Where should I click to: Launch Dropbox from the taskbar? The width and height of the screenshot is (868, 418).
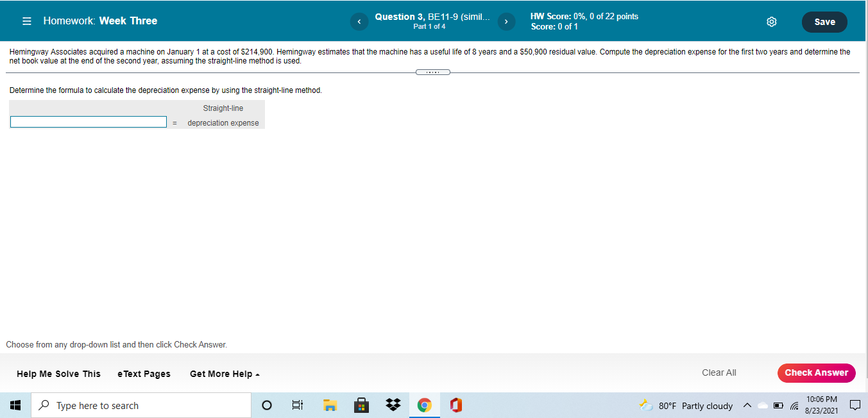click(x=393, y=405)
